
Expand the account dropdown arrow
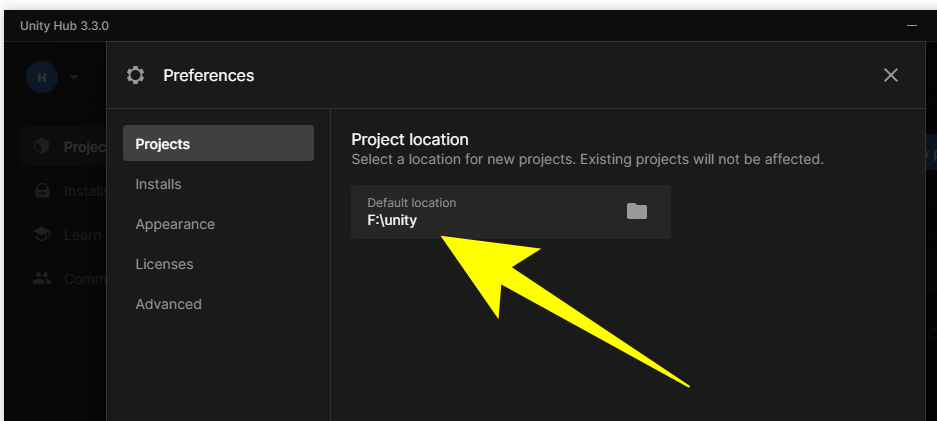pyautogui.click(x=74, y=77)
